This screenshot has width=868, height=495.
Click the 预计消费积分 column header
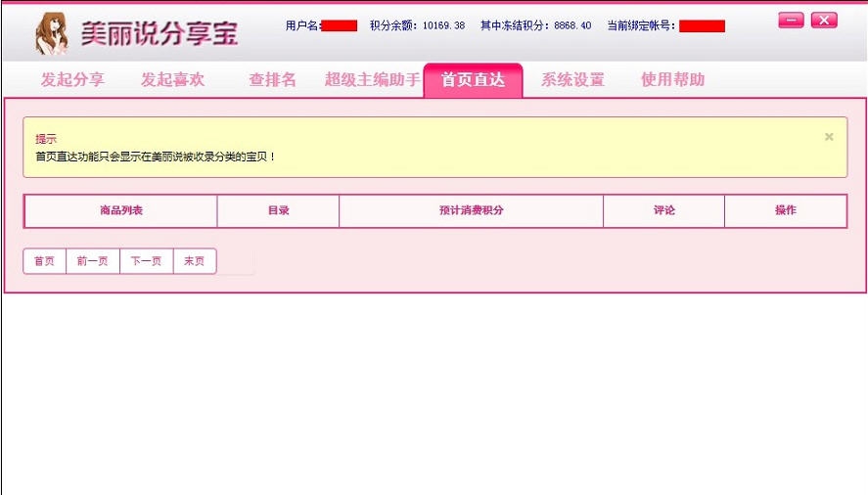coord(471,210)
